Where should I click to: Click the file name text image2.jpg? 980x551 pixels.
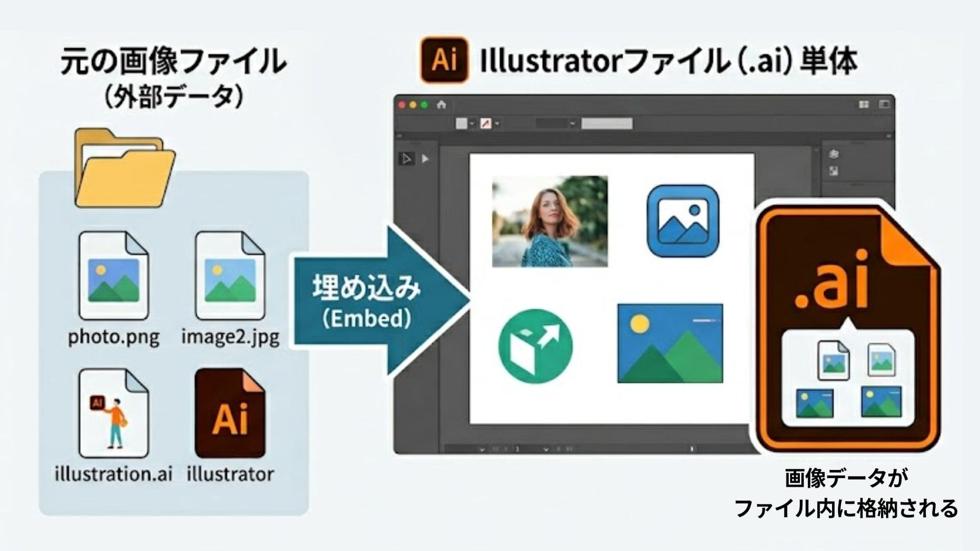230,337
